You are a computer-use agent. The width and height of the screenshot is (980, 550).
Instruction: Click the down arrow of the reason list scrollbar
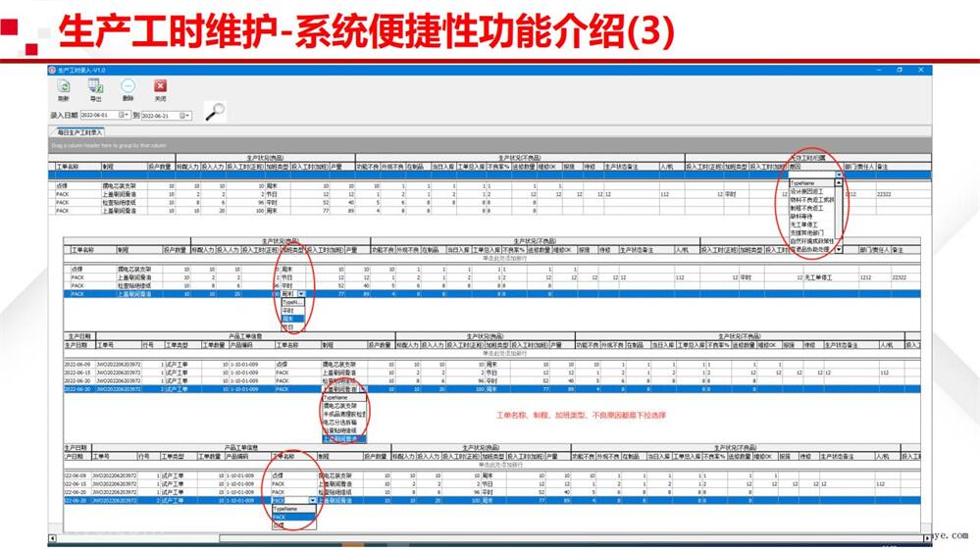coord(839,250)
